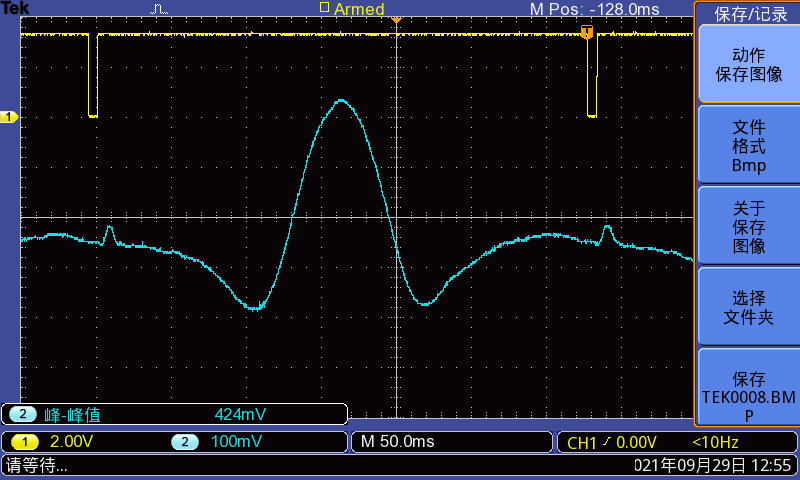The image size is (800, 480).
Task: Click the orange horizontal trigger position arrow
Action: [x=396, y=20]
